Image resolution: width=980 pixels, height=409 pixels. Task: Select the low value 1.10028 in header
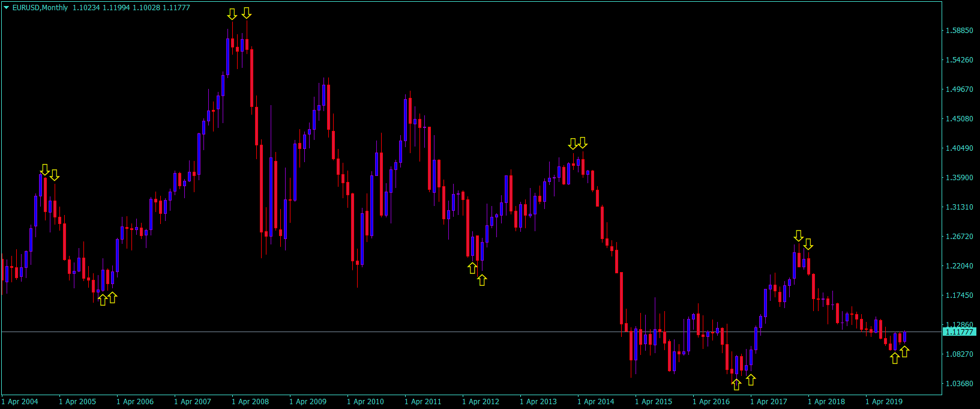146,8
